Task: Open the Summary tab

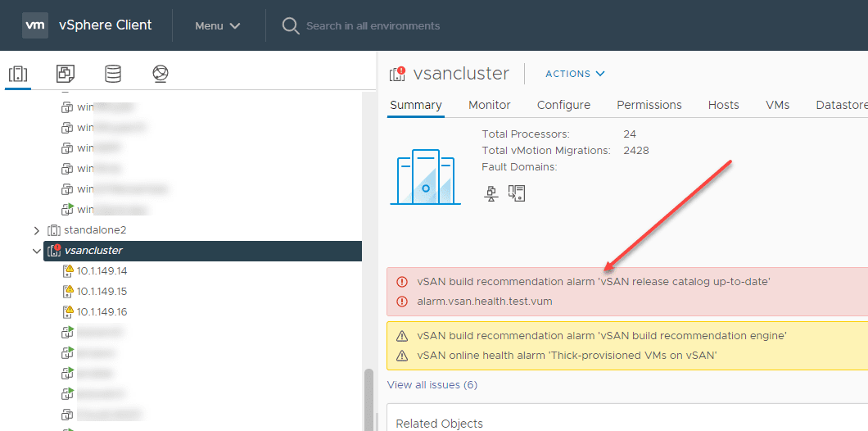Action: [416, 105]
